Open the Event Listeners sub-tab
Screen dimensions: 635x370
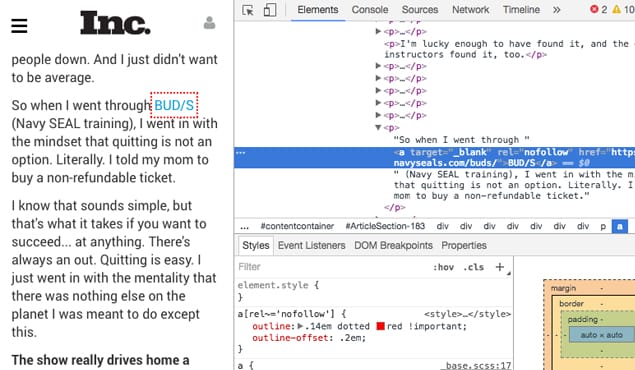(x=311, y=245)
